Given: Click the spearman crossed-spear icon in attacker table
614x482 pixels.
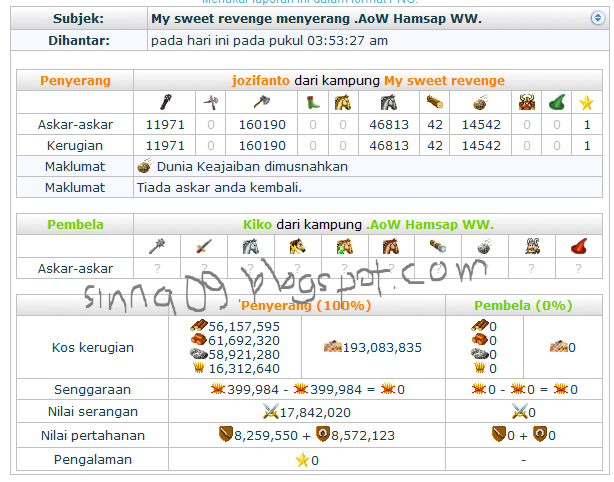Looking at the screenshot, I should (210, 103).
